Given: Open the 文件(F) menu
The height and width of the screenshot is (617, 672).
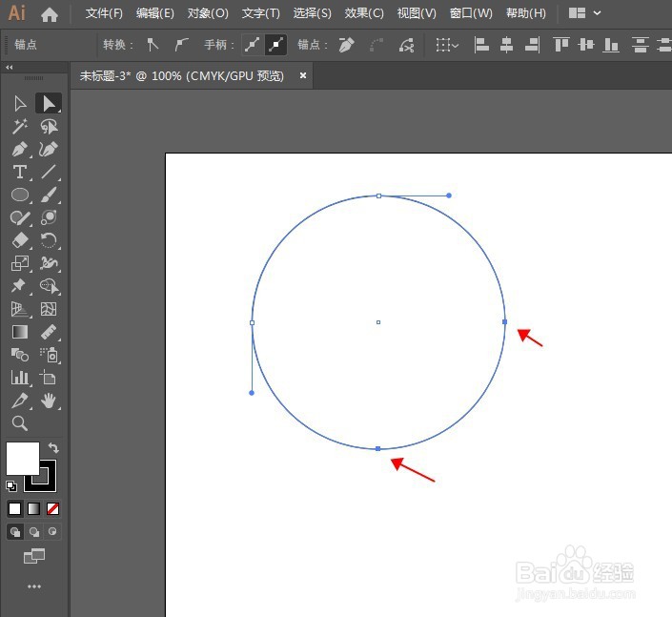Looking at the screenshot, I should click(x=104, y=13).
